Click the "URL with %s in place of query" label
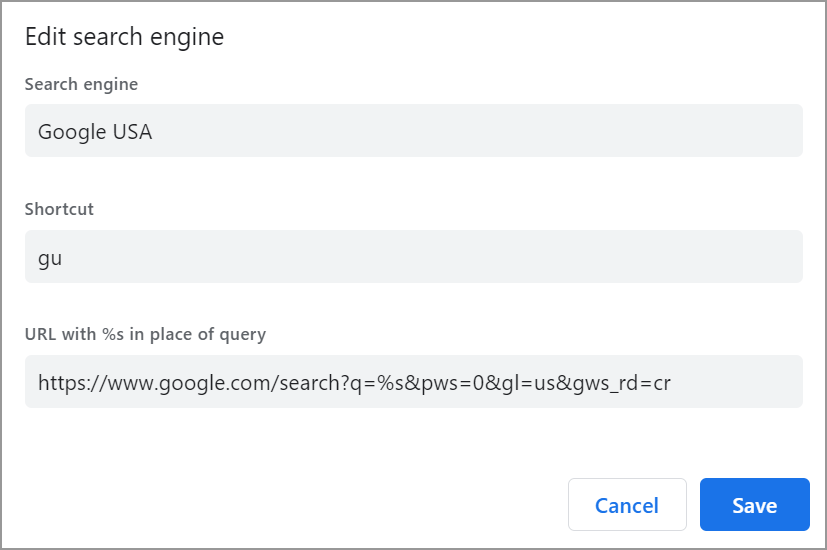This screenshot has width=827, height=550. (x=145, y=334)
